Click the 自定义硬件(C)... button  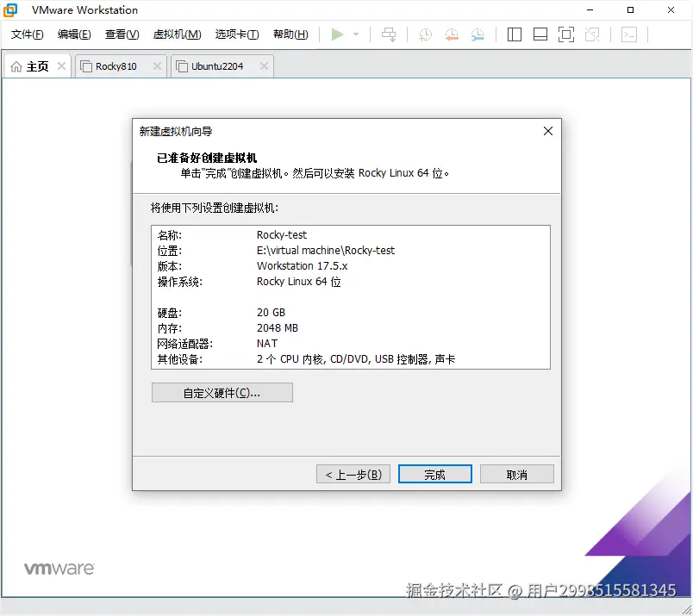click(222, 392)
